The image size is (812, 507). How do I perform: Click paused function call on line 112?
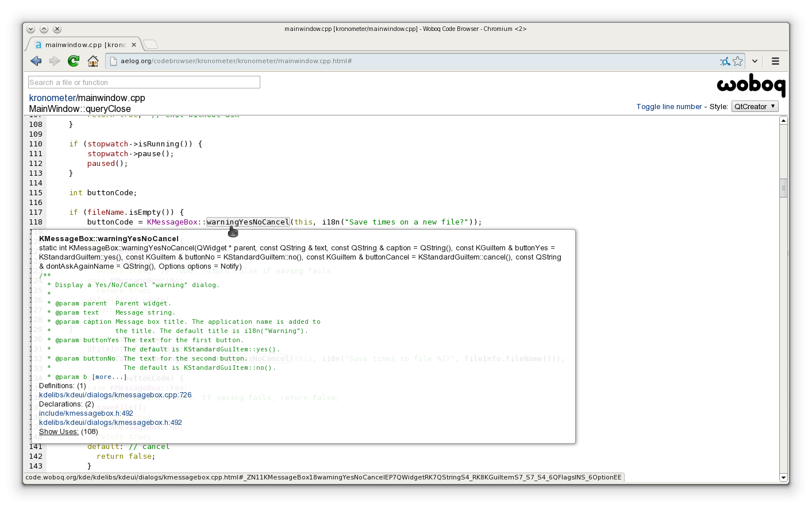[x=101, y=164]
